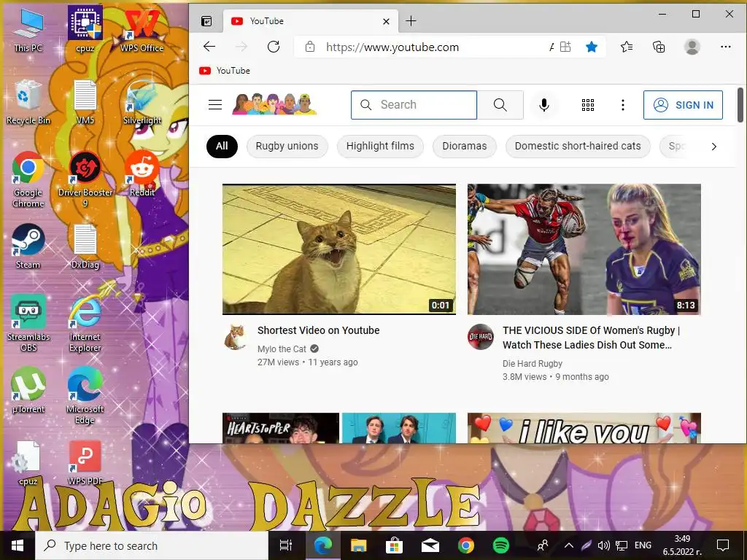747x560 pixels.
Task: Open the Edge profile avatar
Action: coord(692,47)
